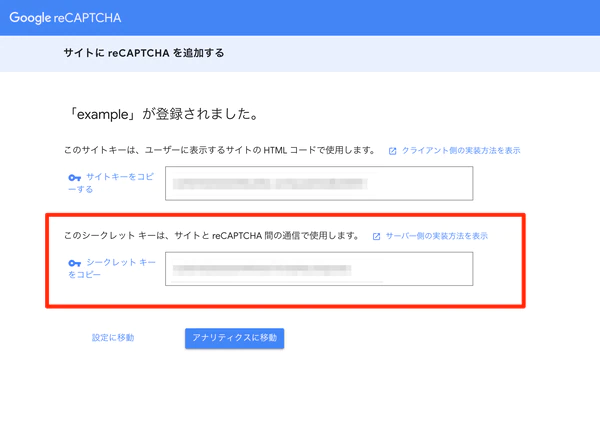This screenshot has height=433, width=600.
Task: Select the blurred secret key field
Action: click(x=319, y=269)
